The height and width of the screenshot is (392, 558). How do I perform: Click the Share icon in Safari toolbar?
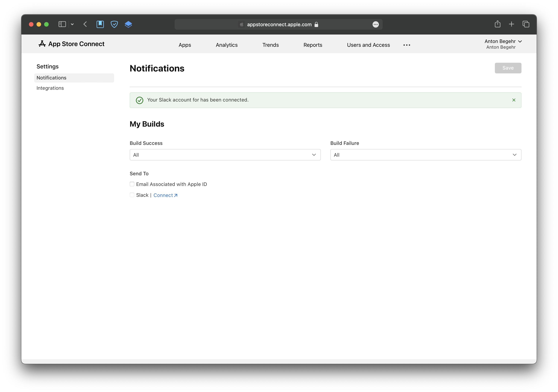pos(498,24)
